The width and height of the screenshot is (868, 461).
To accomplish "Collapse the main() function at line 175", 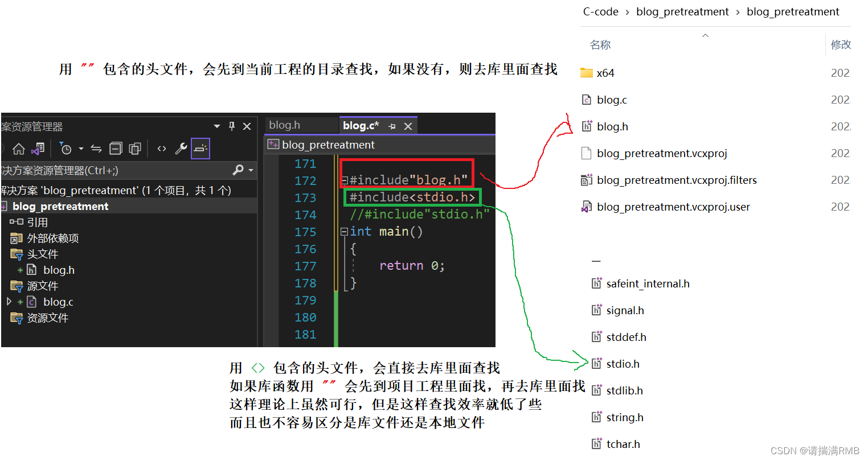I will point(344,232).
